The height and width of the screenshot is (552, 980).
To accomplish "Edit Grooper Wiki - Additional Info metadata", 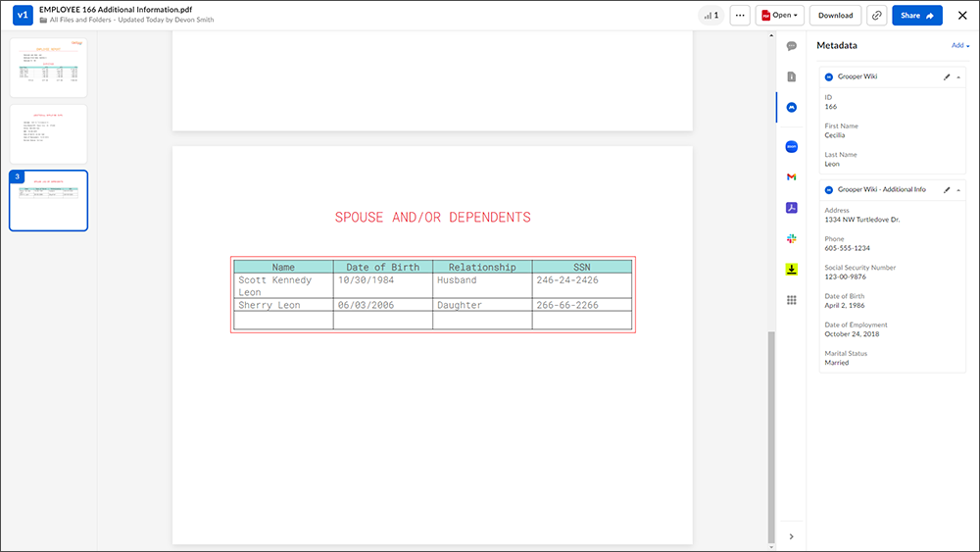I will [947, 190].
